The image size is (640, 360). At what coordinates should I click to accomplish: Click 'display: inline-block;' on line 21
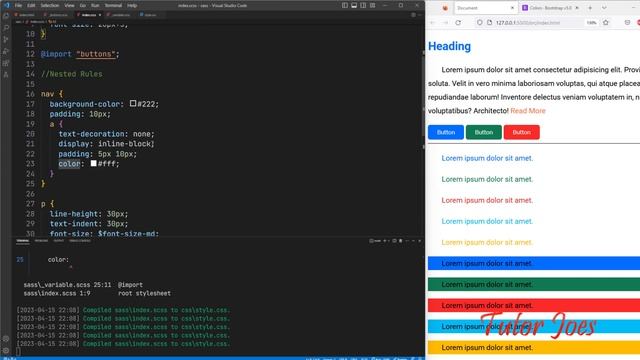tap(106, 144)
